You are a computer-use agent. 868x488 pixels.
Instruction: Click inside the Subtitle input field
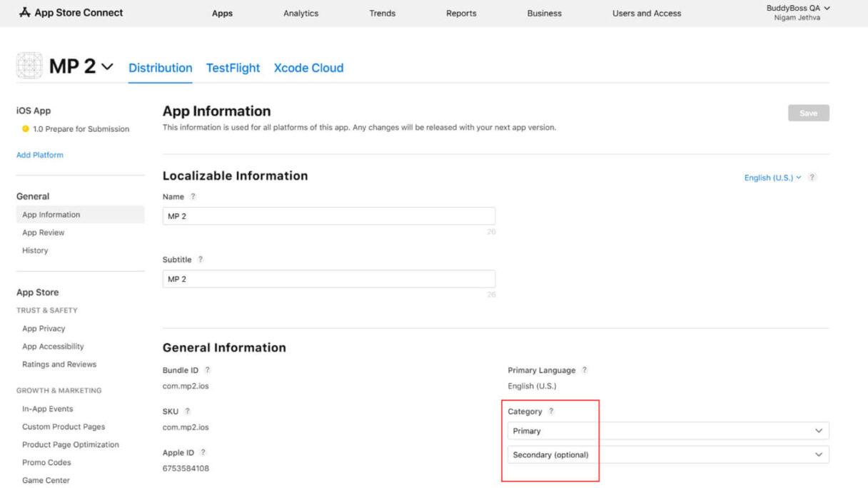[328, 278]
